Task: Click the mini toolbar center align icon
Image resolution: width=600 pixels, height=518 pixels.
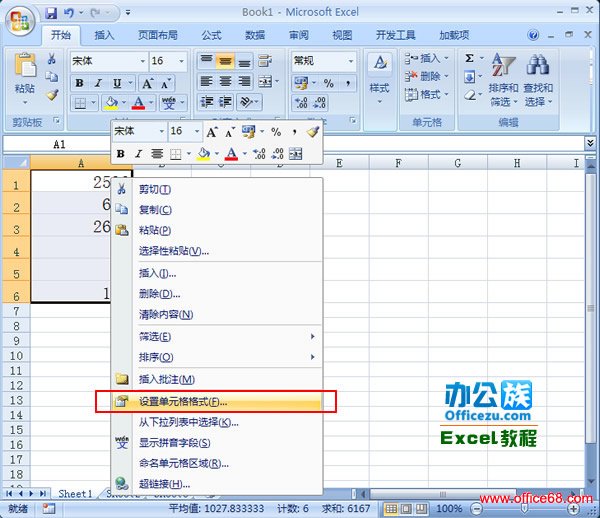Action: [x=157, y=154]
